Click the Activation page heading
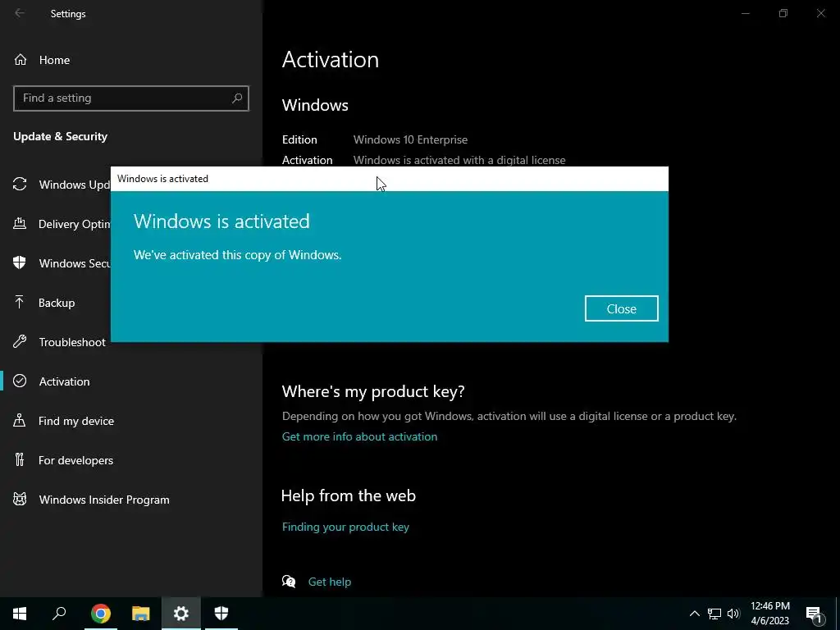This screenshot has width=840, height=630. 331,59
